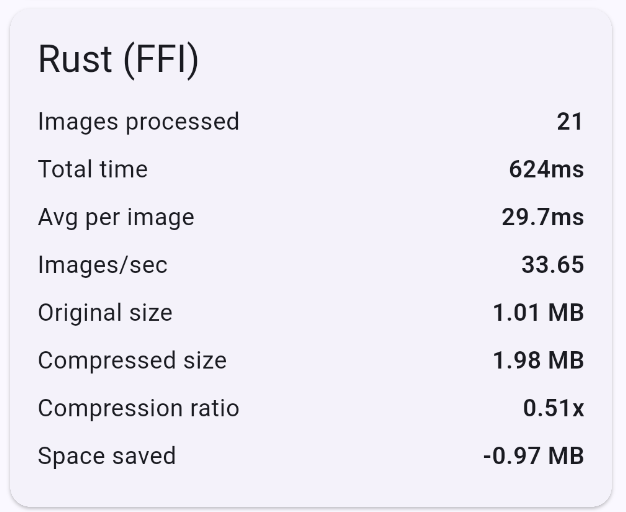Click the "Avg per image" label
This screenshot has height=512, width=626.
point(116,218)
